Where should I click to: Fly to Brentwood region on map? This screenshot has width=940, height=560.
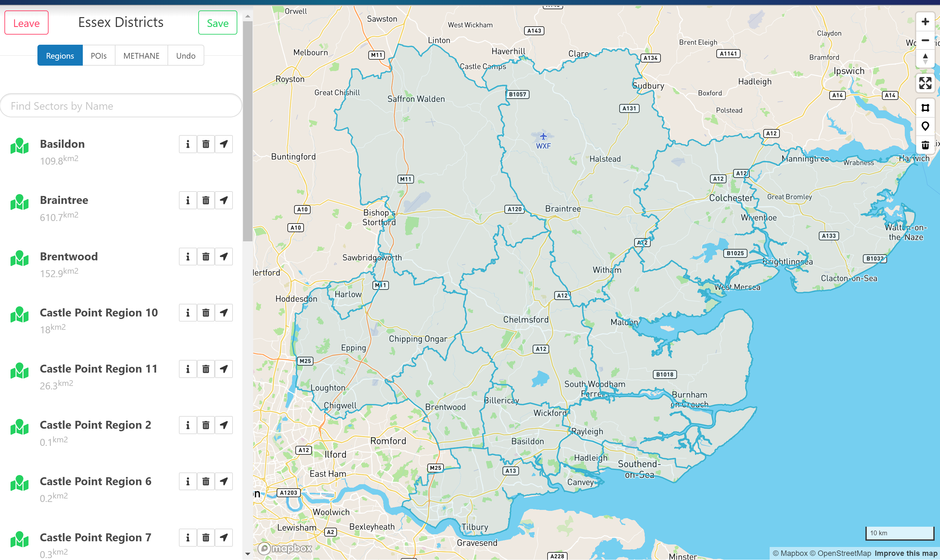coord(224,257)
